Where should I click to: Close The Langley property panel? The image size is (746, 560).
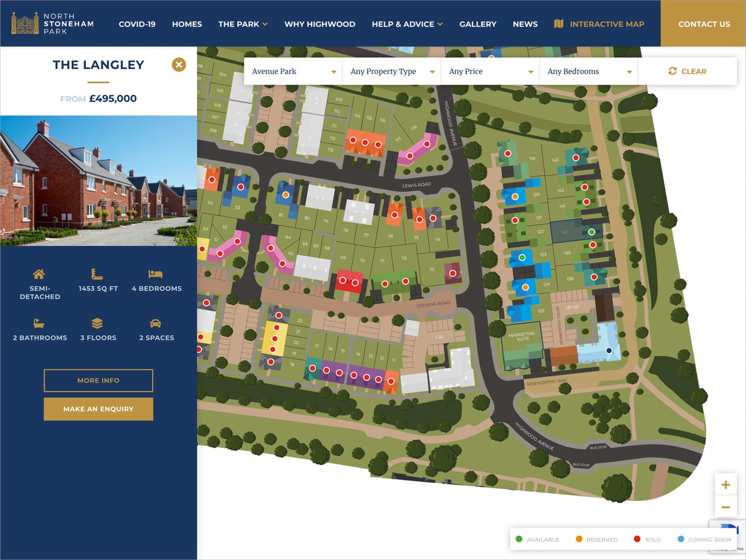click(179, 65)
